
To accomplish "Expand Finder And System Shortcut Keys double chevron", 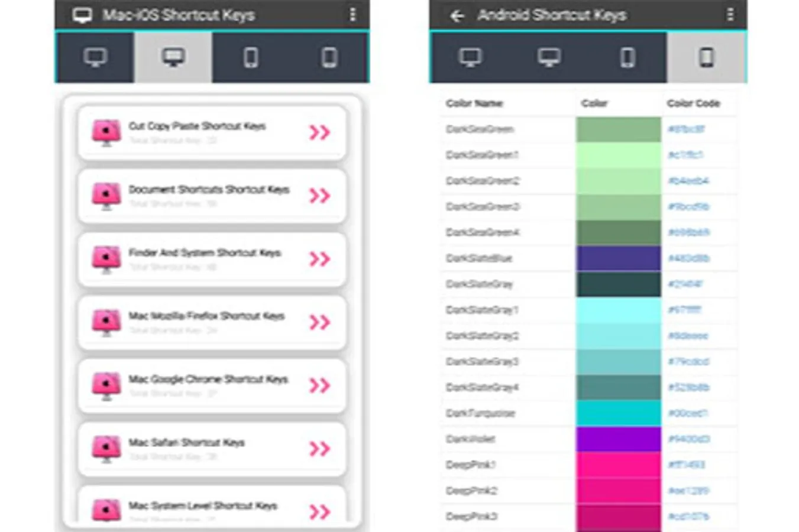I will click(319, 258).
